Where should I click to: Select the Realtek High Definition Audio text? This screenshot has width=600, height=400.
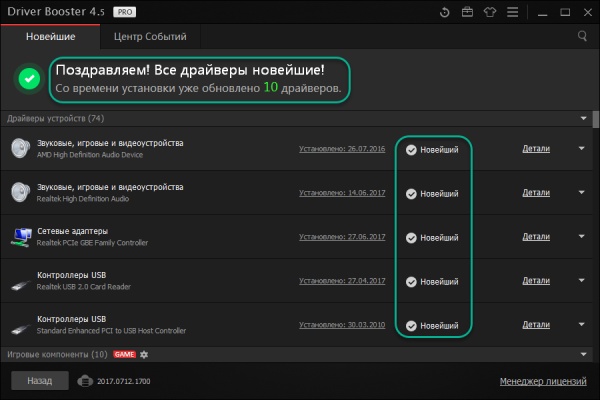[83, 199]
